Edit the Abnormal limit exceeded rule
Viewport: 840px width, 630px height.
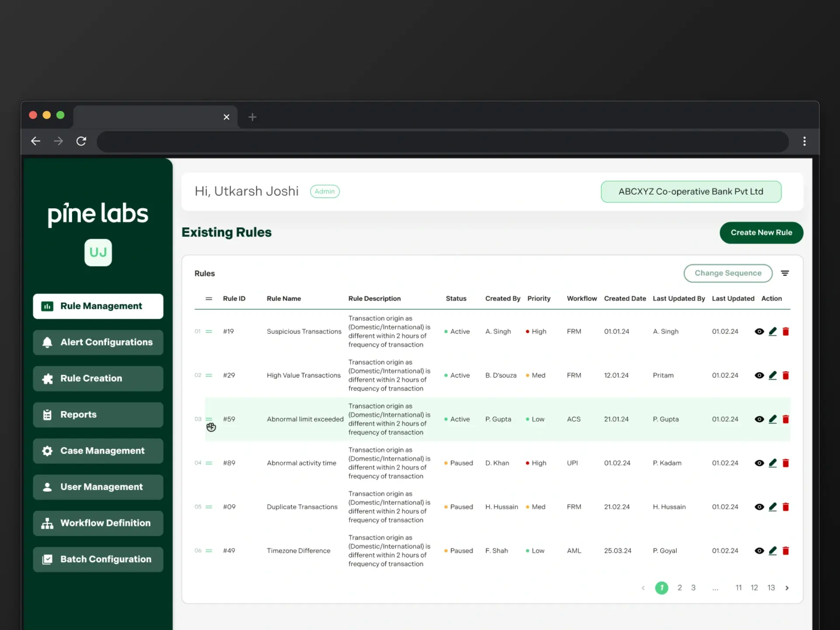click(773, 419)
